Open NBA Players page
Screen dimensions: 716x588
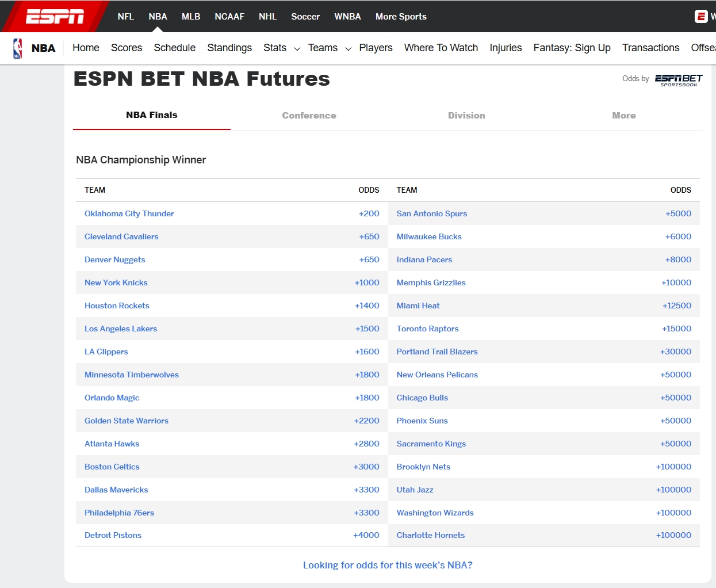376,48
